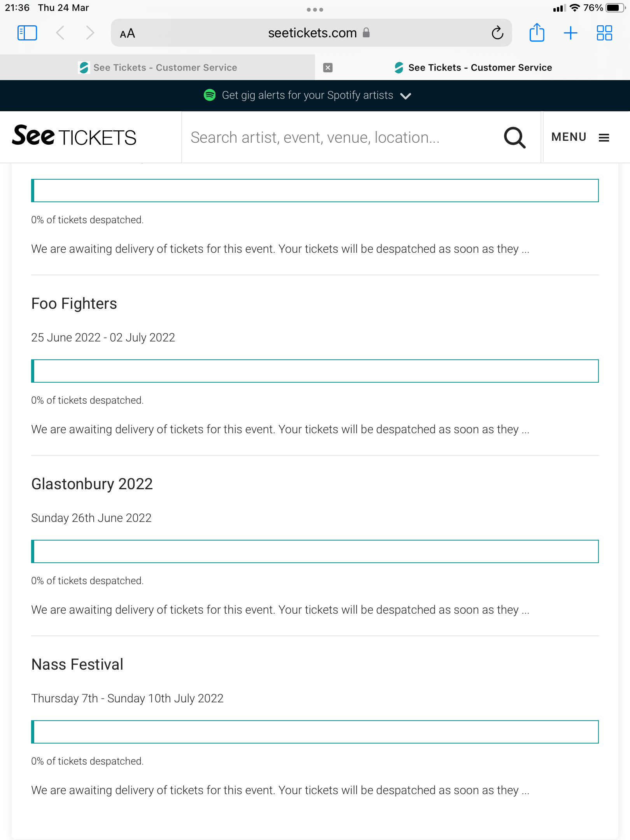The image size is (630, 840).
Task: Click the Nass Festival despatch progress bar
Action: tap(315, 731)
